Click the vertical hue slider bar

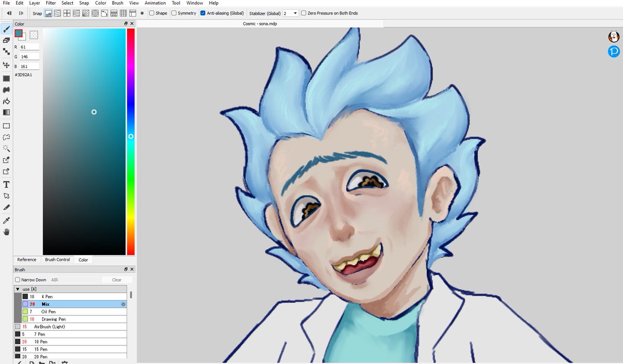[131, 142]
